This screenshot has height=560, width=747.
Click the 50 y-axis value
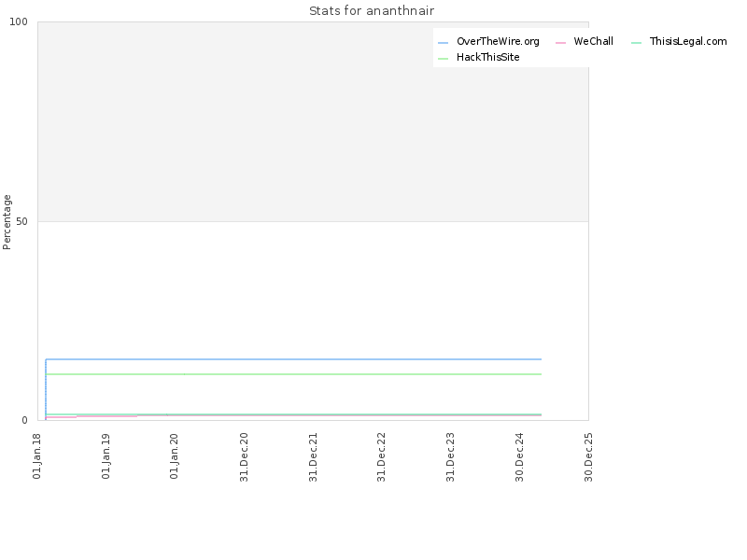point(21,222)
